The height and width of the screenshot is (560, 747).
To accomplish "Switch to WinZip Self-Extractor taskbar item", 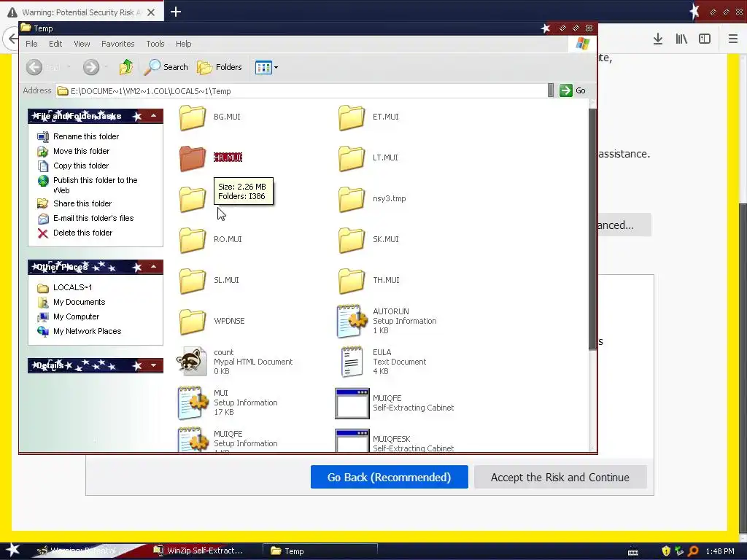I will [199, 551].
